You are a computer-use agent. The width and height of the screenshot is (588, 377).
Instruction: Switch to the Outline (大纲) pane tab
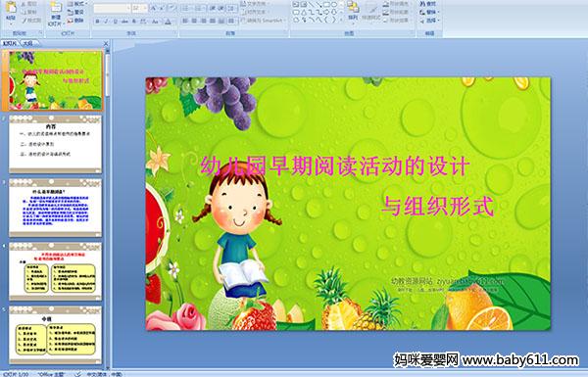pyautogui.click(x=28, y=43)
